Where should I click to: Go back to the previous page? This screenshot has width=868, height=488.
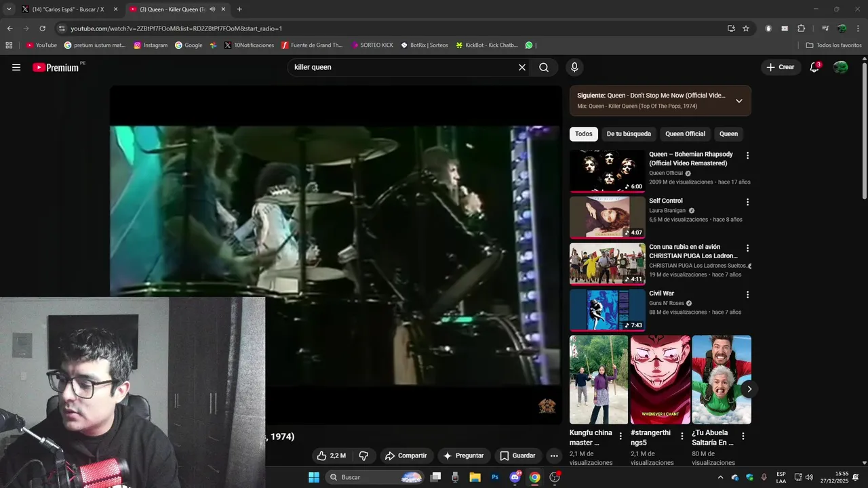9,28
